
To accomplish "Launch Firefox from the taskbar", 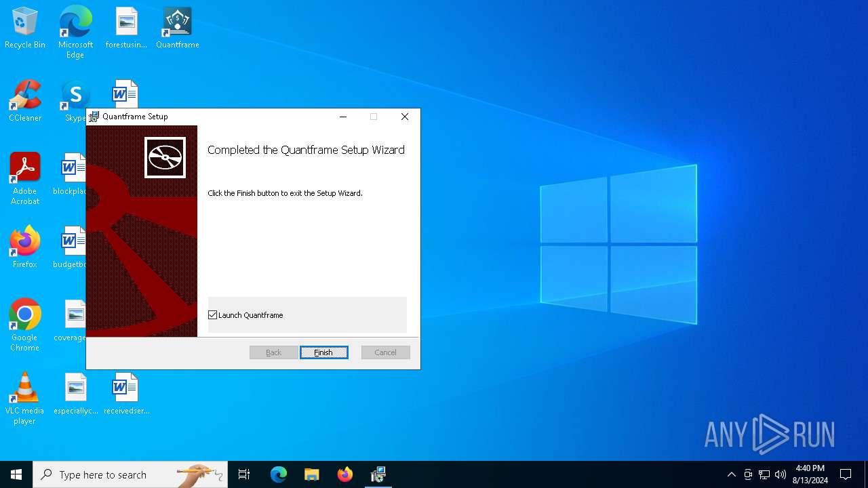I will [x=345, y=474].
